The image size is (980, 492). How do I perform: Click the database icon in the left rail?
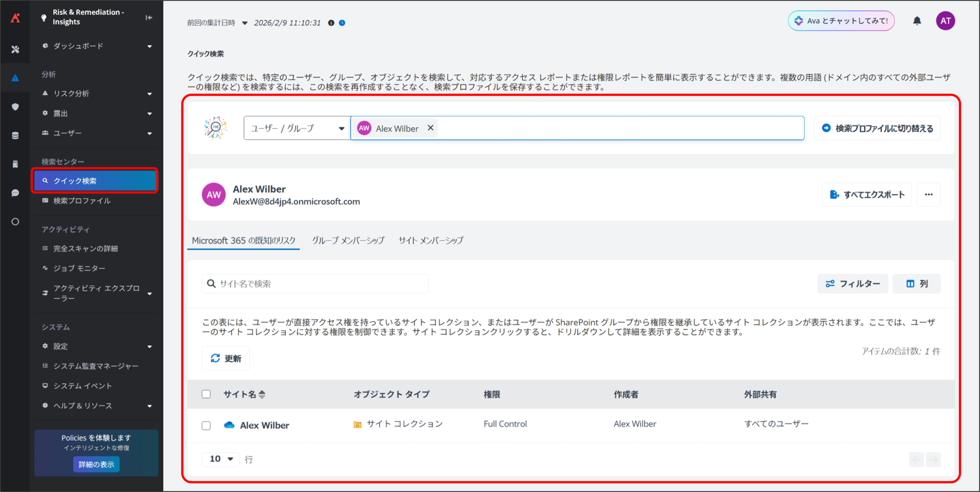[x=15, y=136]
